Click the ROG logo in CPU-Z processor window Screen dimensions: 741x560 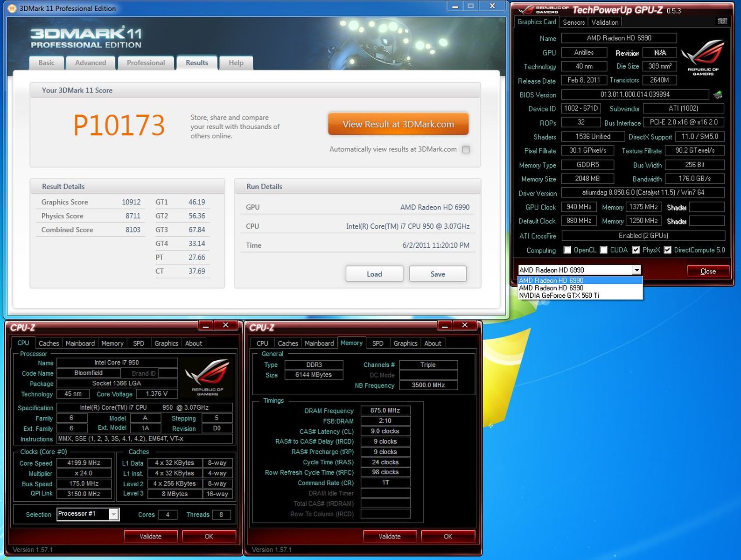[x=207, y=377]
